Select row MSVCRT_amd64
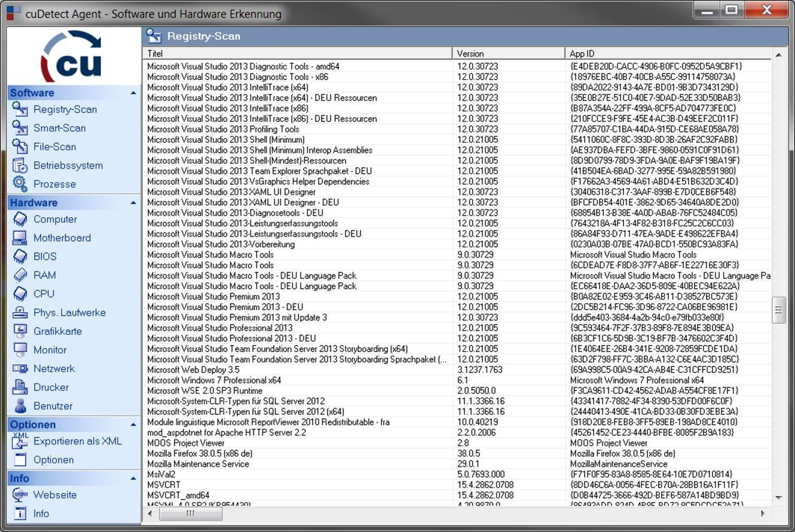 pos(457,496)
